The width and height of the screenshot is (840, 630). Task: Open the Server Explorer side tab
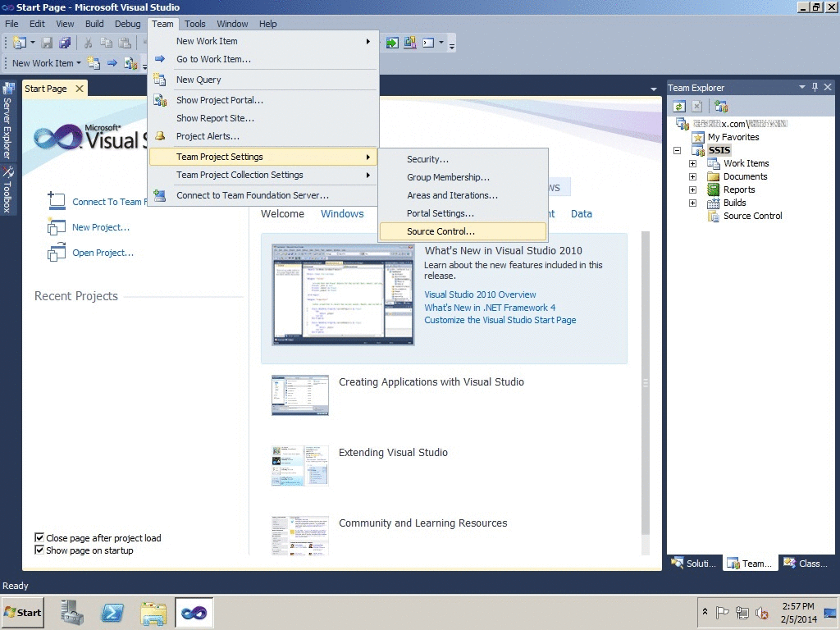[7, 121]
